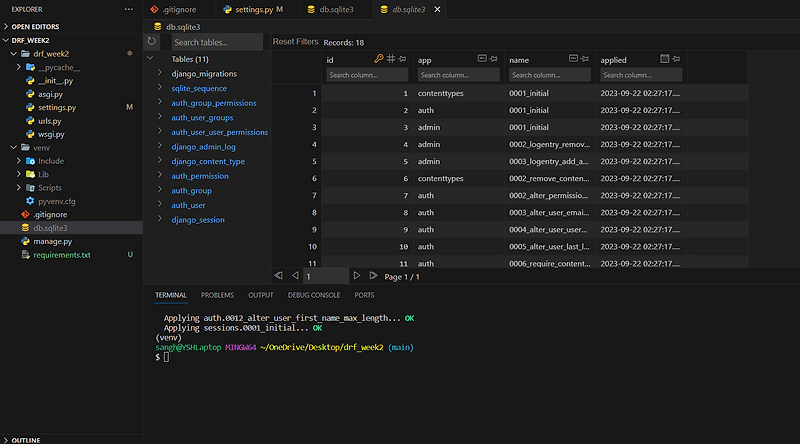Viewport: 800px width, 444px height.
Task: Go to the first page of records
Action: [279, 276]
